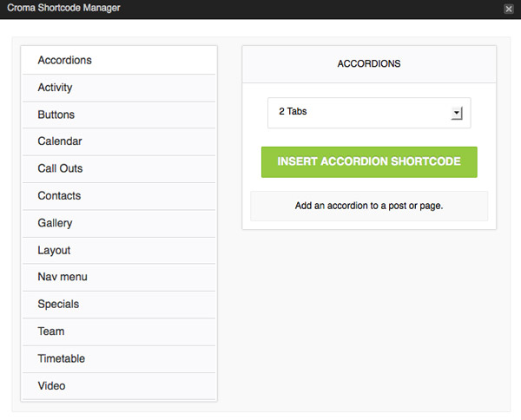Select the Gallery shortcode category
521x420 pixels.
click(119, 223)
